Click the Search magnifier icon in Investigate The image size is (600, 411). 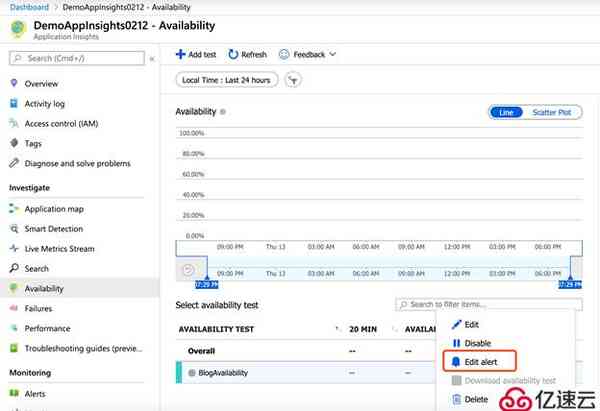[14, 269]
